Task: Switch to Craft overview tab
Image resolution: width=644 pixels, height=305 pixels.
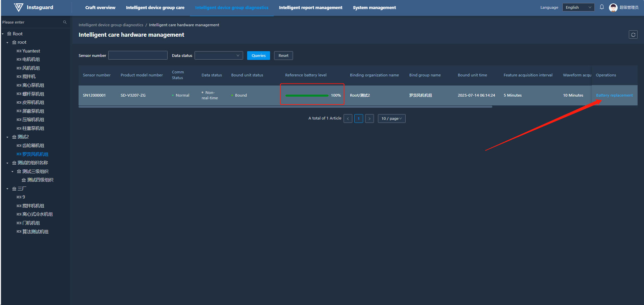Action: (100, 7)
